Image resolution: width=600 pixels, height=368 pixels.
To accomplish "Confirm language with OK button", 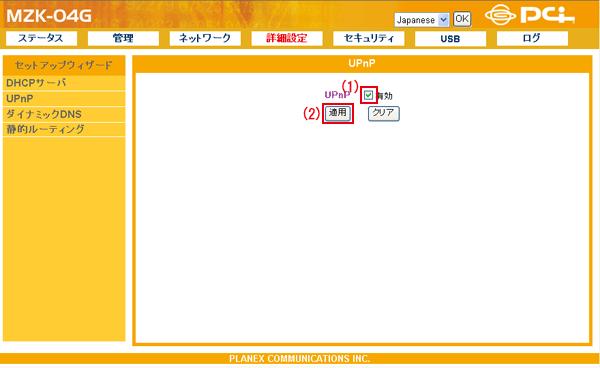I will pos(462,19).
